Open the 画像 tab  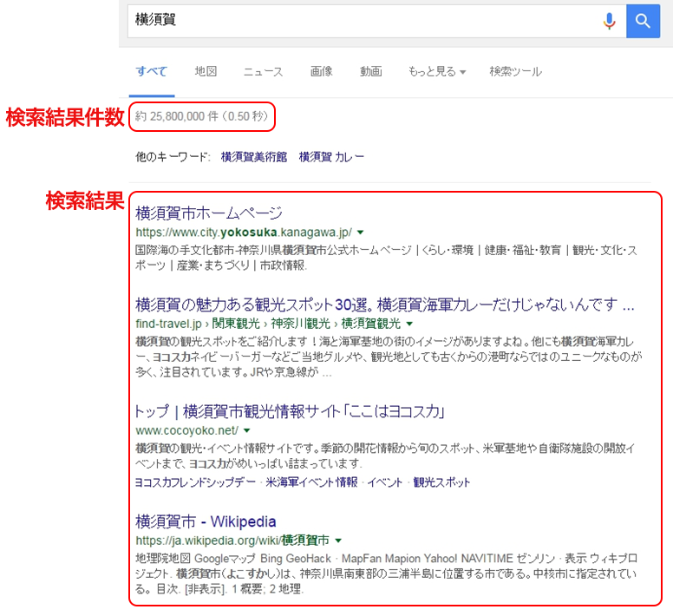[322, 71]
